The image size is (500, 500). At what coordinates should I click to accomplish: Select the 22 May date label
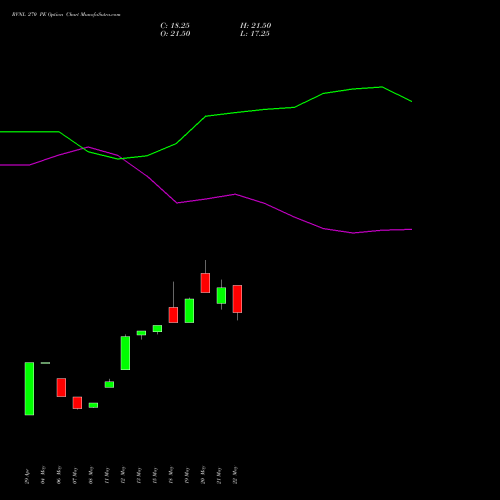(x=235, y=475)
